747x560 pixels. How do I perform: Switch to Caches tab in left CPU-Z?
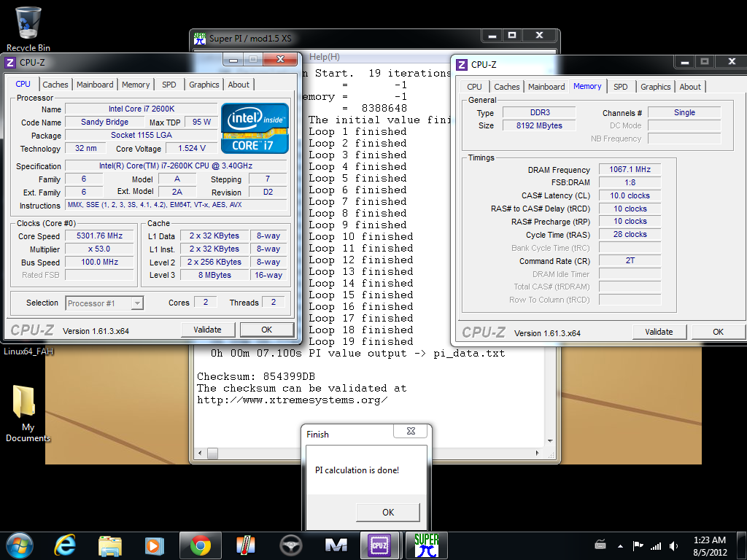(55, 85)
